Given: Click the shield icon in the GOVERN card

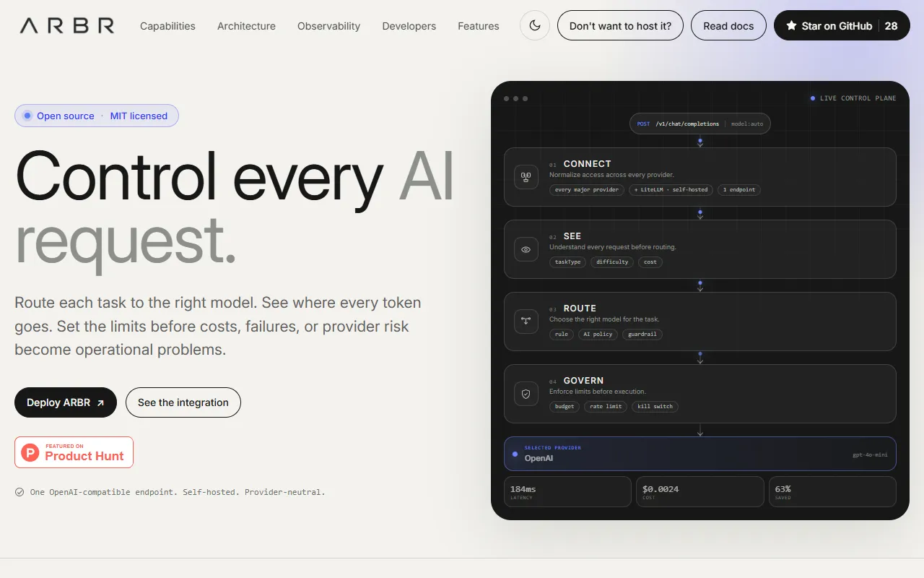Looking at the screenshot, I should 526,393.
